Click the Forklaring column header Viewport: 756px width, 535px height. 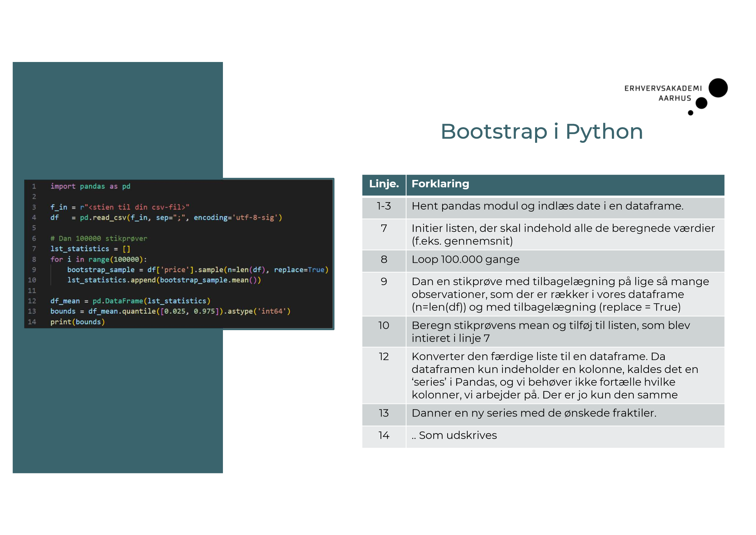point(440,184)
